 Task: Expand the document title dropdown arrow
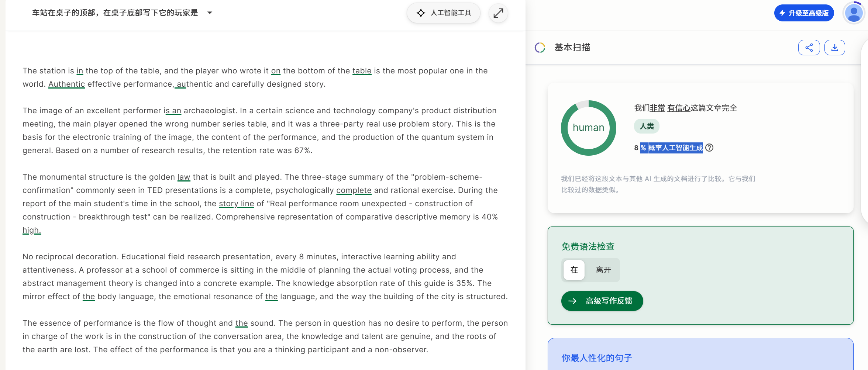[210, 13]
